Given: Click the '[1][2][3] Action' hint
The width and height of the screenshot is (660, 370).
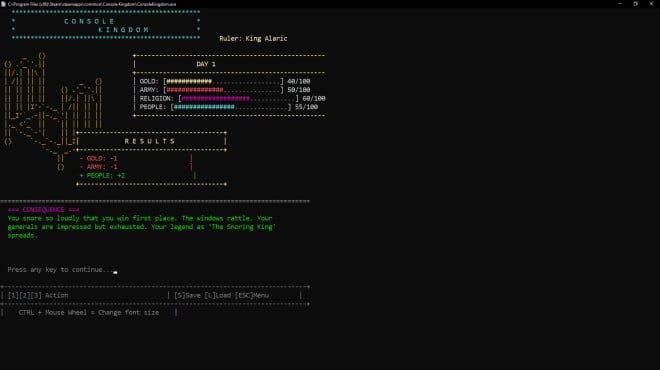Looking at the screenshot, I should [38, 295].
